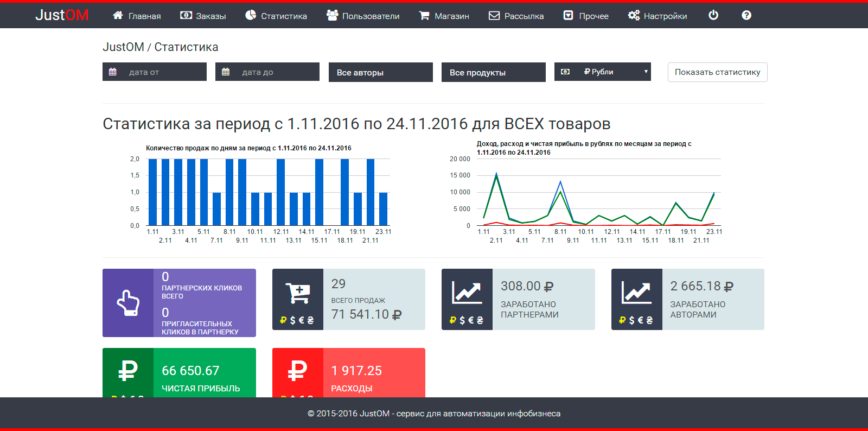
Task: Click the author earnings chart icon
Action: [x=636, y=294]
